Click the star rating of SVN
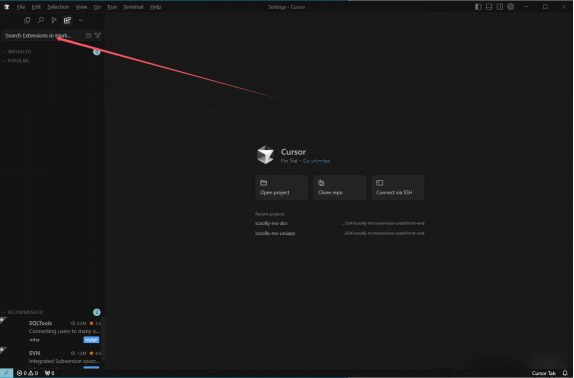 (x=95, y=353)
